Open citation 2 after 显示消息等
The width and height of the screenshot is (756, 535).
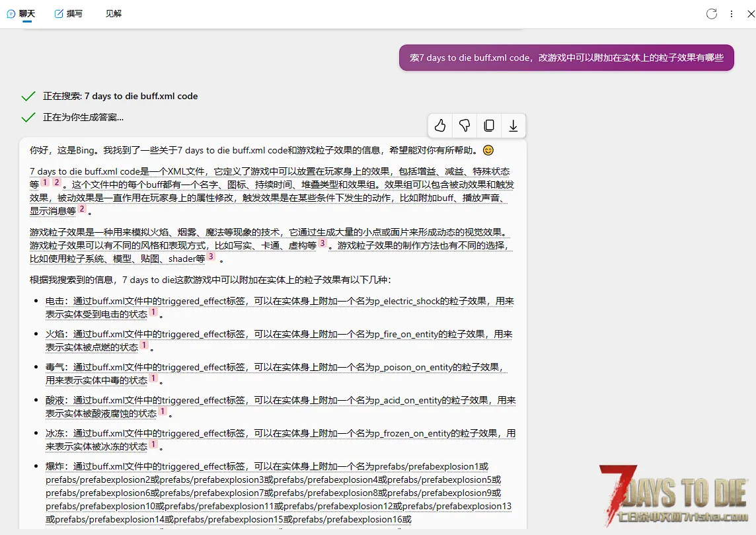(82, 210)
